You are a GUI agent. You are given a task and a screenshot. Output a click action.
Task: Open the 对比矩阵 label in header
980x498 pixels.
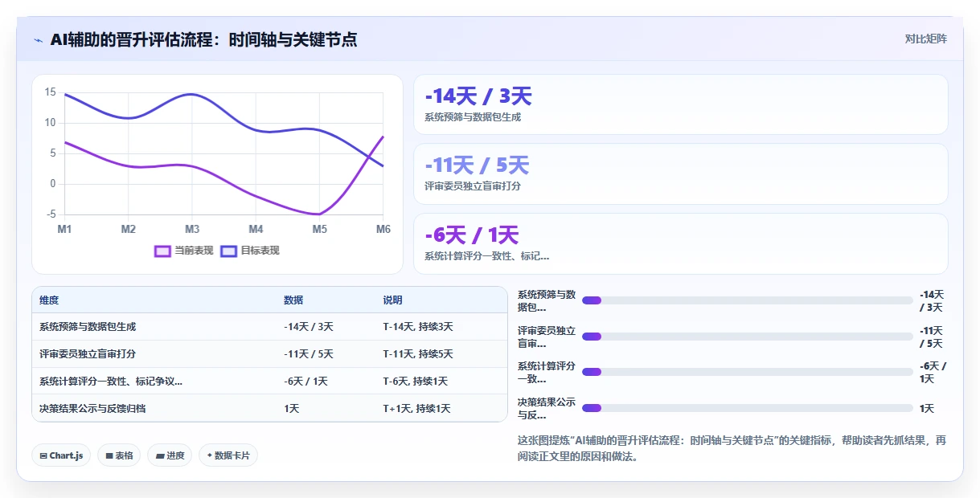925,39
